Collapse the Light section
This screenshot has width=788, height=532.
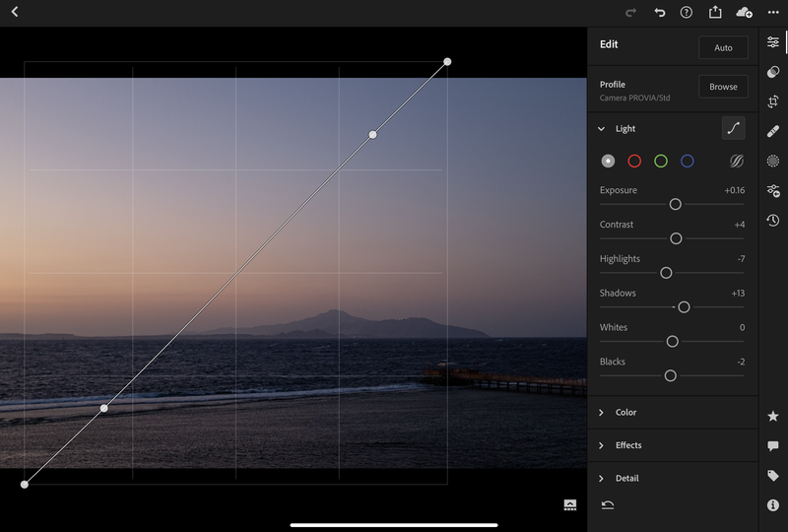pos(601,129)
